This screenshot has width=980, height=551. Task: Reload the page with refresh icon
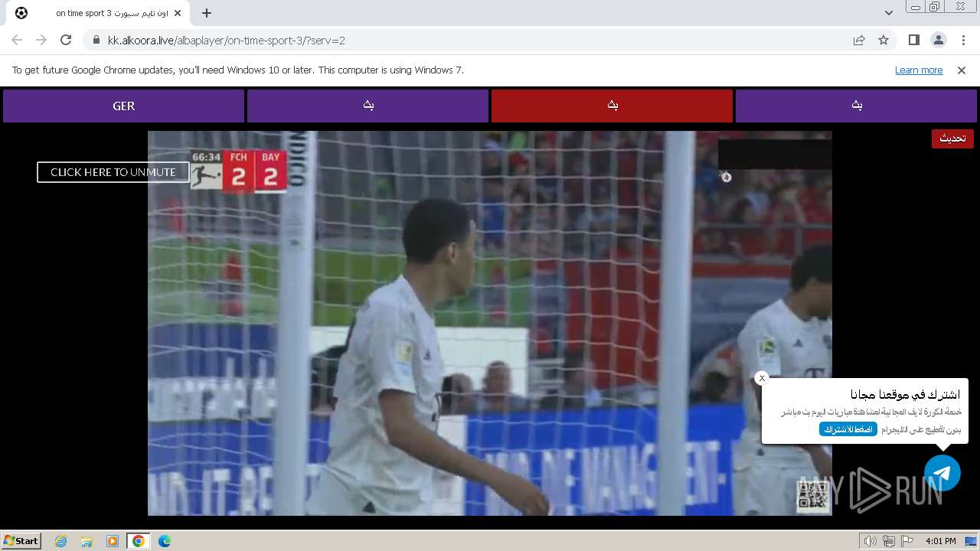(x=66, y=40)
